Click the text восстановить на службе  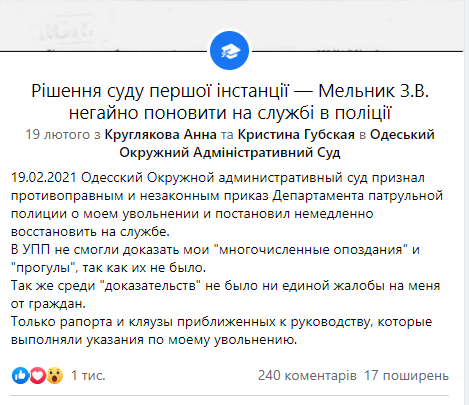(90, 231)
